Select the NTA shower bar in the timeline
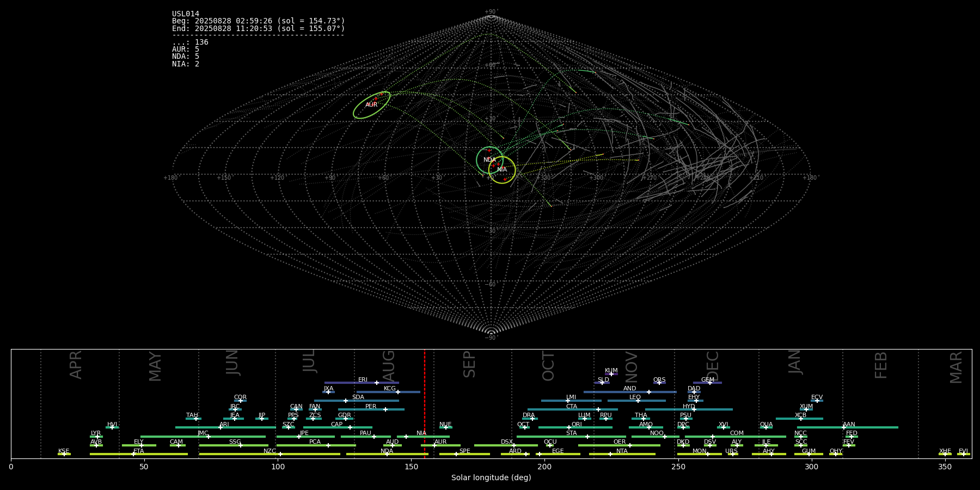This screenshot has width=980, height=490. click(x=622, y=454)
